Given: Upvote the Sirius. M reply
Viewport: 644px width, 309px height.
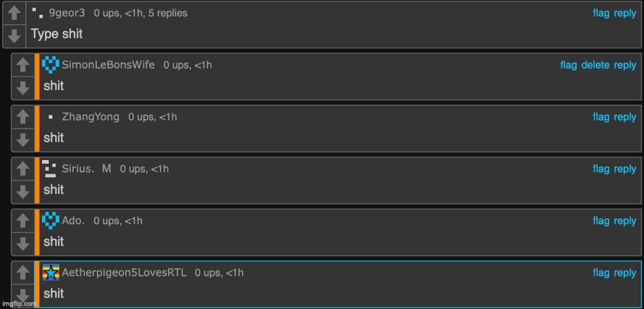Looking at the screenshot, I should pyautogui.click(x=23, y=169).
